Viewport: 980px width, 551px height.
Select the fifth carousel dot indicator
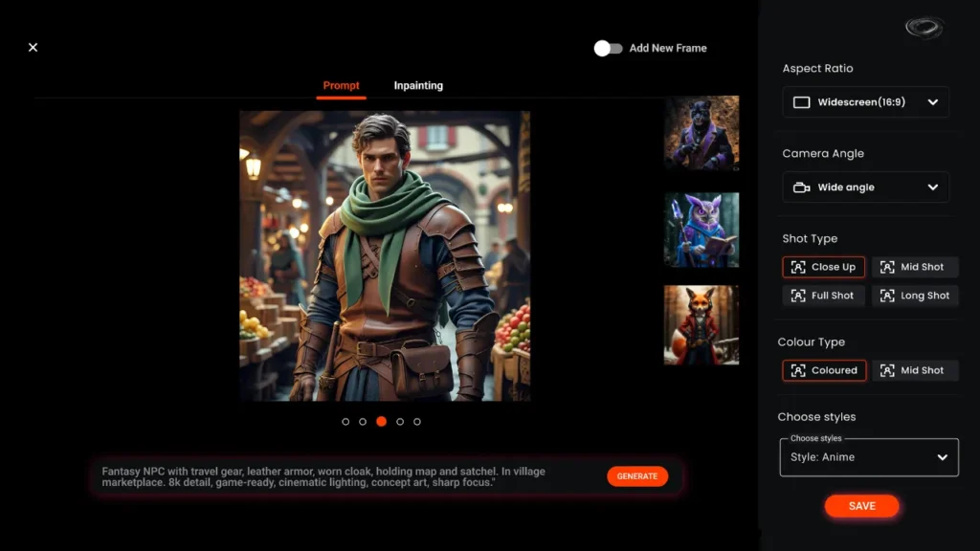tap(417, 421)
